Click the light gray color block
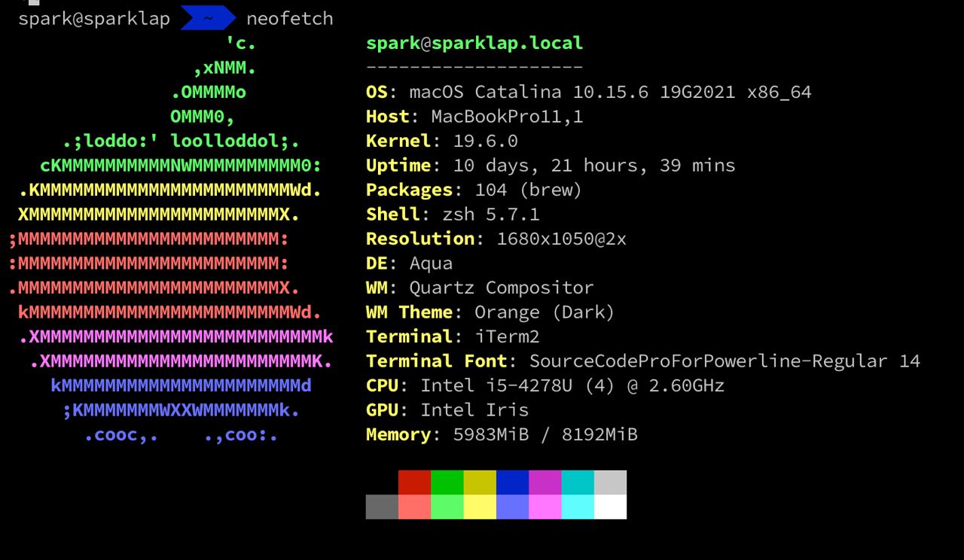This screenshot has width=964, height=560. 610,482
